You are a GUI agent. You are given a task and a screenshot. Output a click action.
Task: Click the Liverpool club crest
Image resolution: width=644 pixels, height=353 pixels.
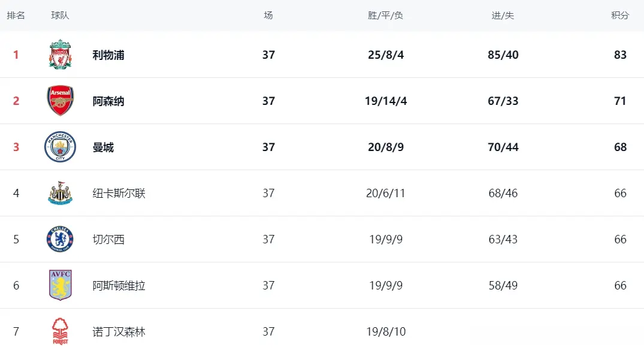pyautogui.click(x=61, y=55)
